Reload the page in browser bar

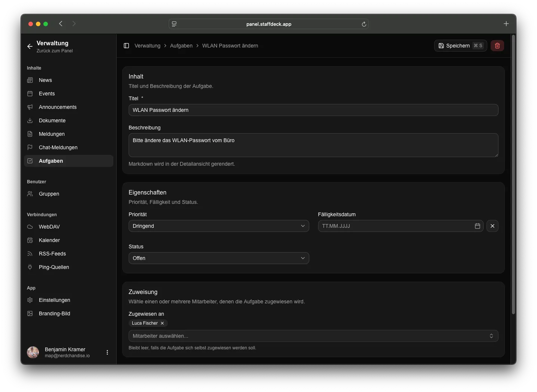click(364, 24)
